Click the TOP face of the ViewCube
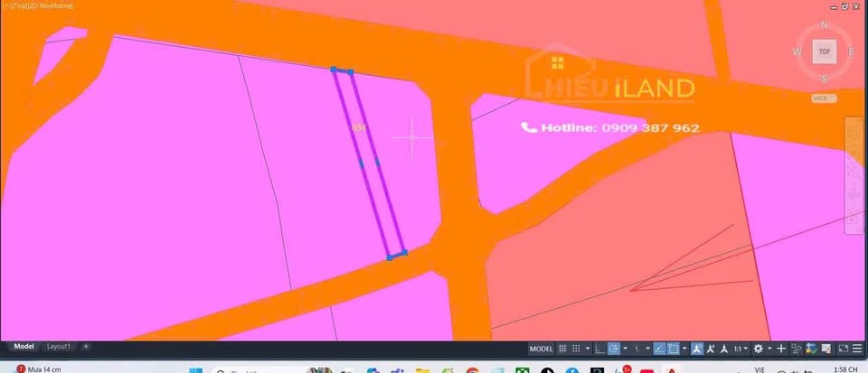The image size is (868, 373). [x=824, y=51]
